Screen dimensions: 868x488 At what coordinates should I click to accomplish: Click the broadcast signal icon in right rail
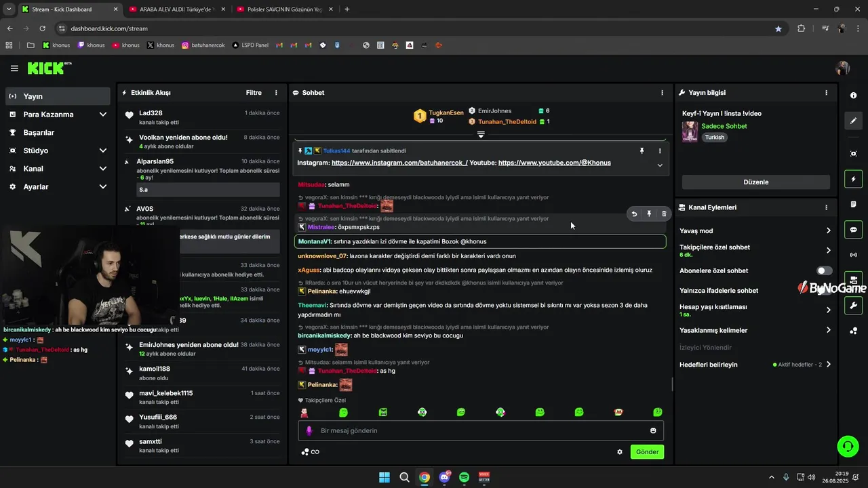tap(854, 255)
